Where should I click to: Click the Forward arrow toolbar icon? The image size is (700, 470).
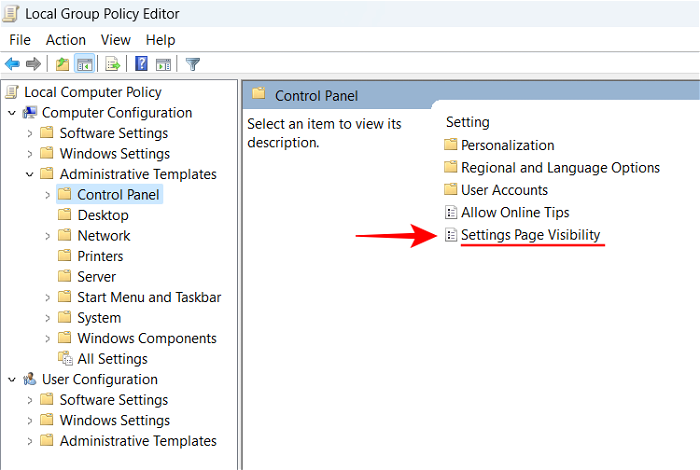click(x=33, y=64)
